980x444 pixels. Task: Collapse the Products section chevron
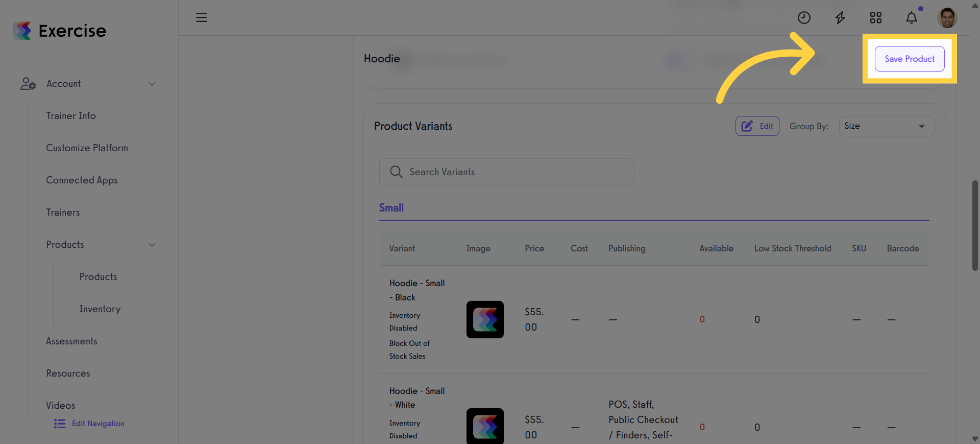pos(152,245)
